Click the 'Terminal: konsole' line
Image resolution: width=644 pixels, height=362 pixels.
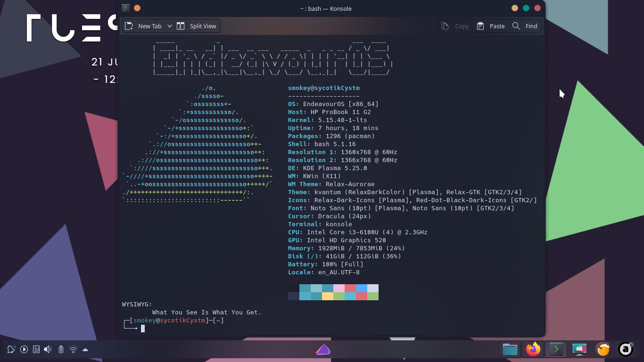point(320,224)
